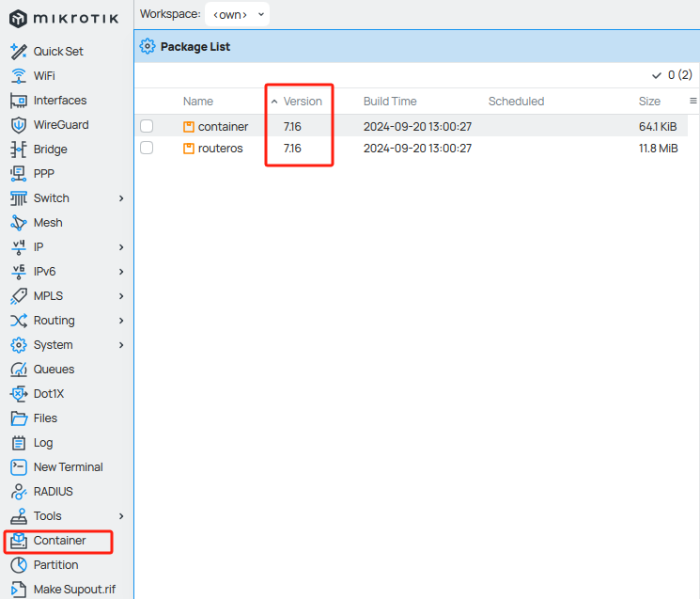Sort by the Build Time column header

(390, 102)
